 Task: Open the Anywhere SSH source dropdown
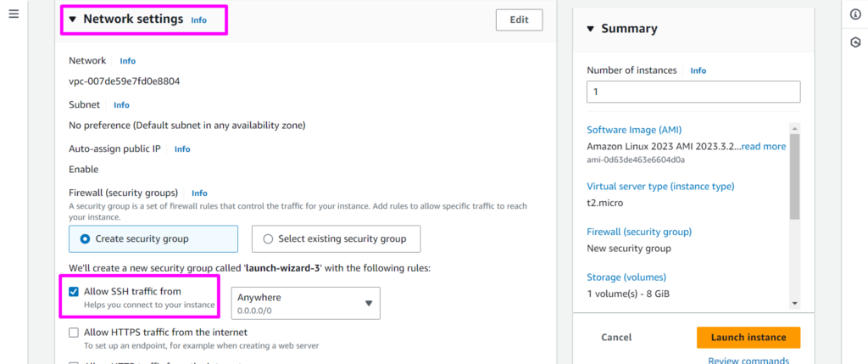(305, 303)
